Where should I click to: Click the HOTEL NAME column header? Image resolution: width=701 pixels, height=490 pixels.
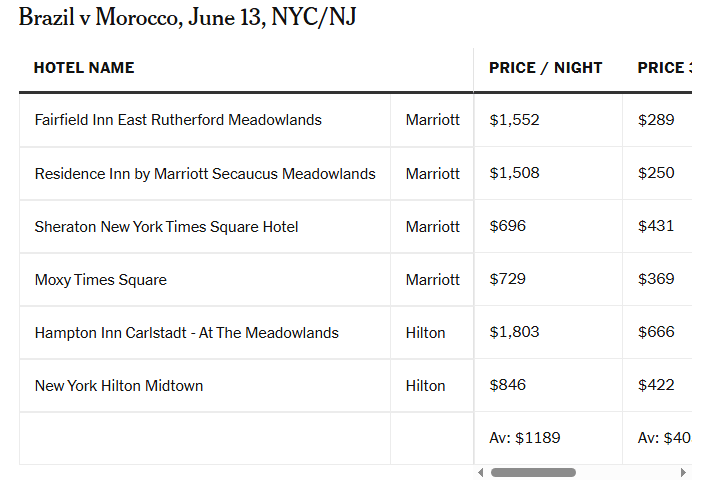click(84, 68)
